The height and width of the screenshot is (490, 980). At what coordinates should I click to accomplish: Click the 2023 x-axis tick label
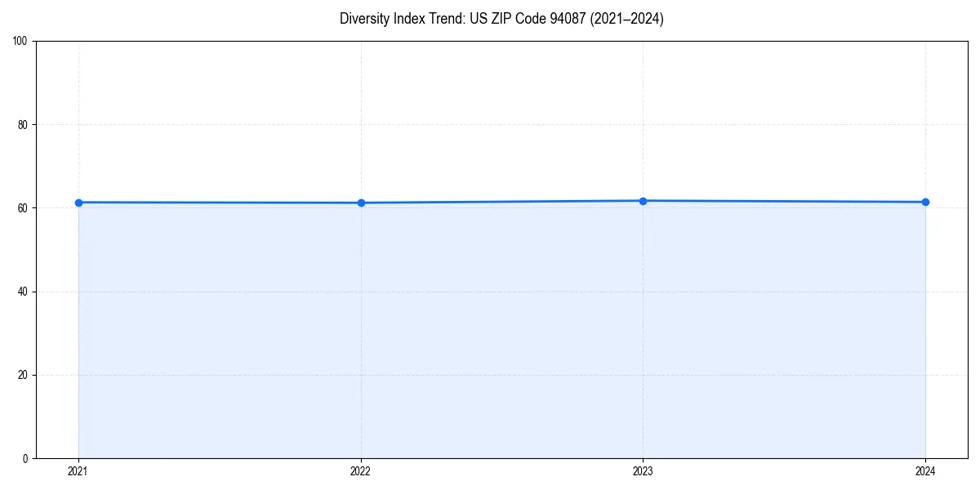pos(644,470)
